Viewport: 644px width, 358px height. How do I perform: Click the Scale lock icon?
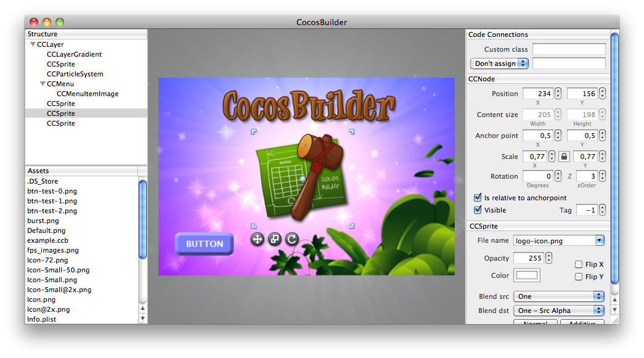tap(564, 157)
